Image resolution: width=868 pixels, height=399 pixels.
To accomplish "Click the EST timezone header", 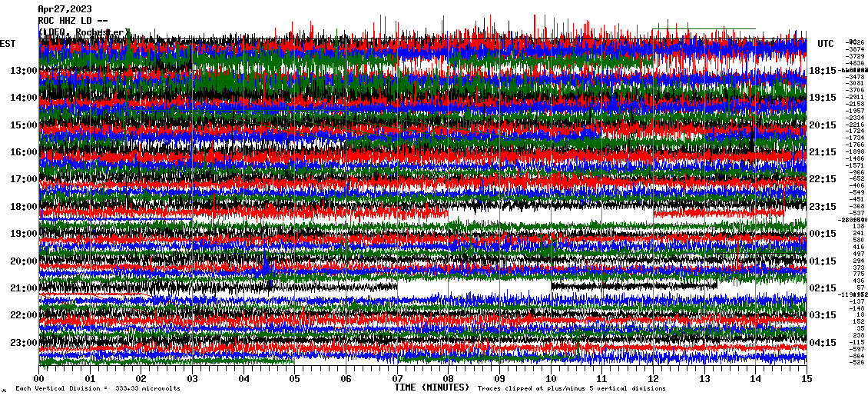I will [8, 44].
